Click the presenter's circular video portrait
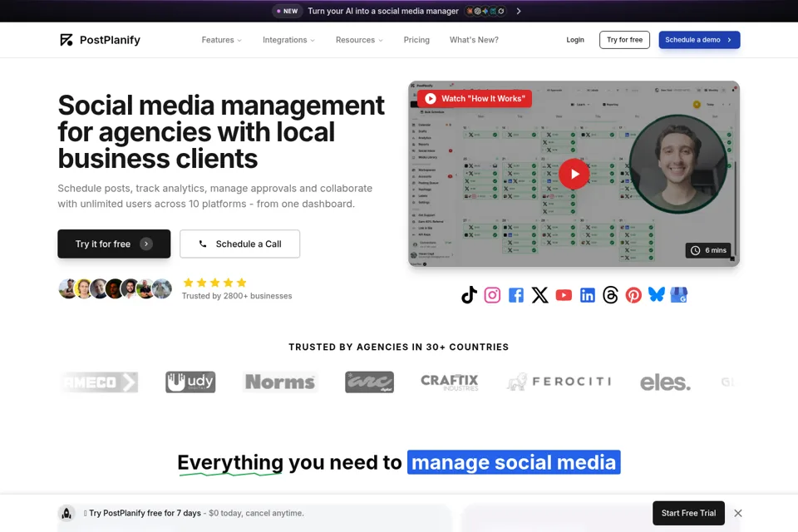798x532 pixels. 678,164
